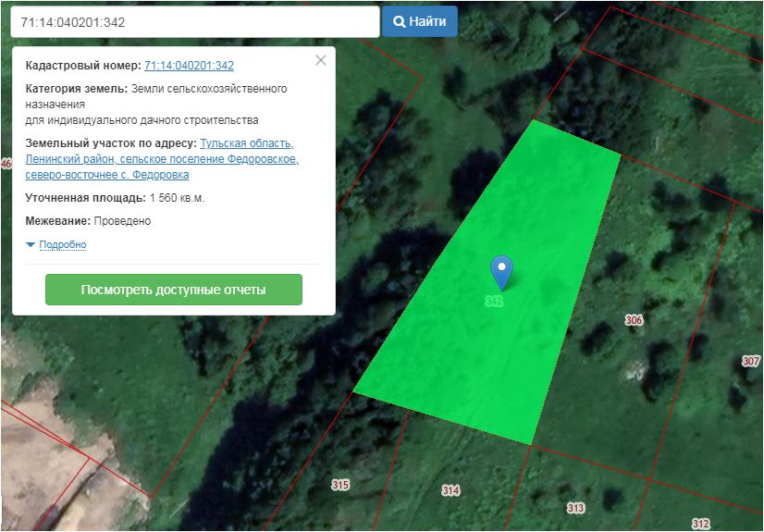764x532 pixels.
Task: Select parcel label 307 on map
Action: point(751,361)
